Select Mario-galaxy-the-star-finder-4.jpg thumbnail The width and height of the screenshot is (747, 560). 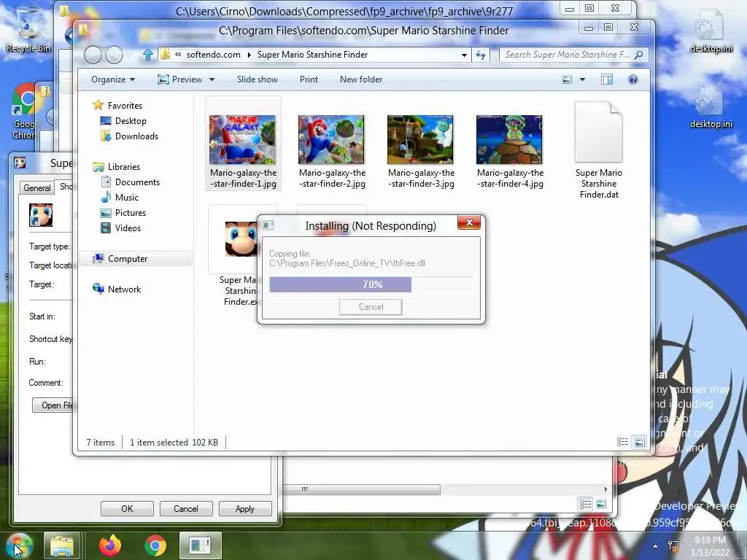point(510,140)
